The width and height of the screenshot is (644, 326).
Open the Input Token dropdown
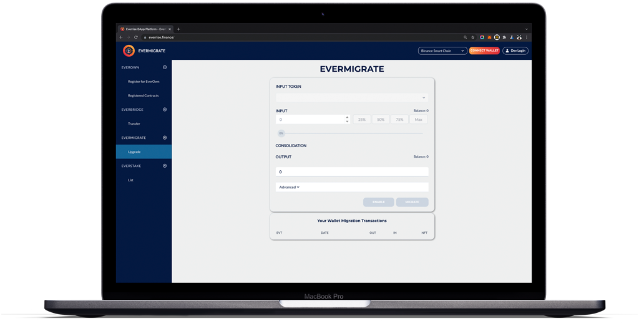point(352,98)
